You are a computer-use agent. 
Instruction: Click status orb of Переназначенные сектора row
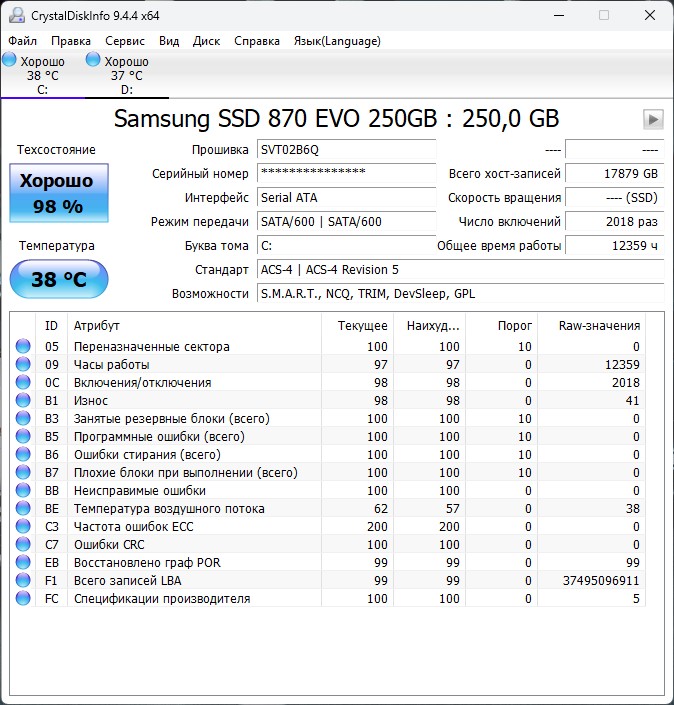[x=23, y=346]
